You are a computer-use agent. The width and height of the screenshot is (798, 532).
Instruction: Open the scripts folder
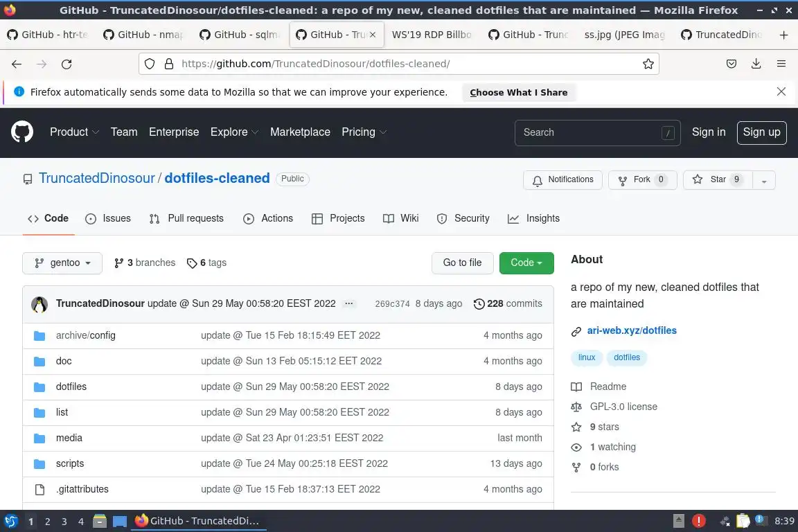tap(70, 464)
